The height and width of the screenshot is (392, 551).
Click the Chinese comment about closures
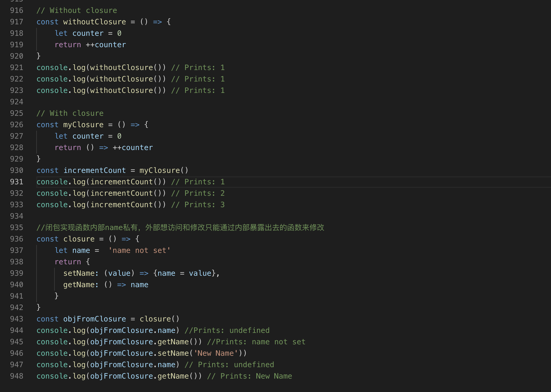(x=180, y=228)
